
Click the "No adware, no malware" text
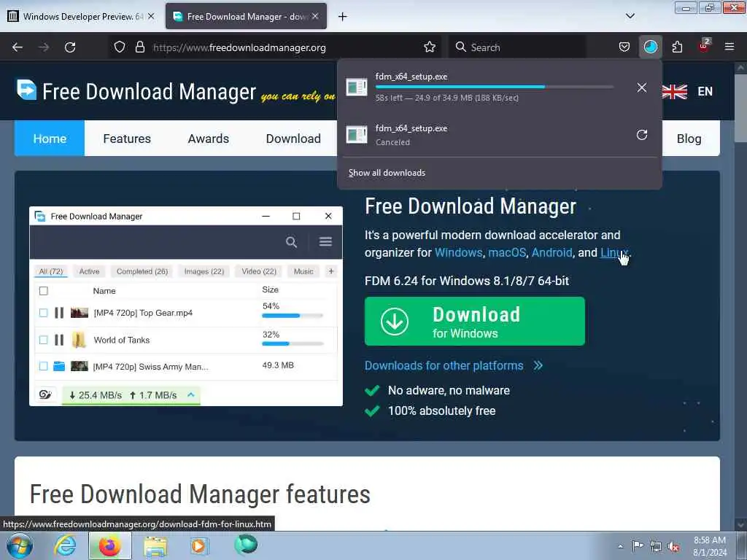click(x=449, y=391)
